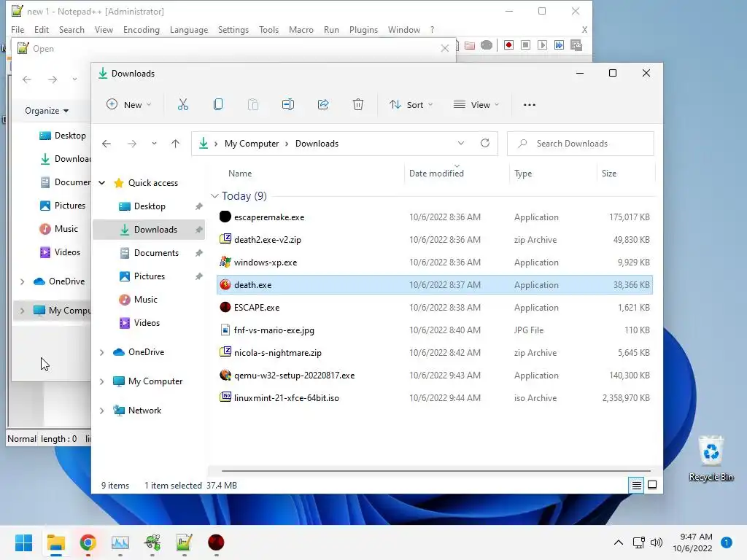Click Save recorded macro icon in Notepad++
Viewport: 747px width, 560px height.
pyautogui.click(x=576, y=44)
